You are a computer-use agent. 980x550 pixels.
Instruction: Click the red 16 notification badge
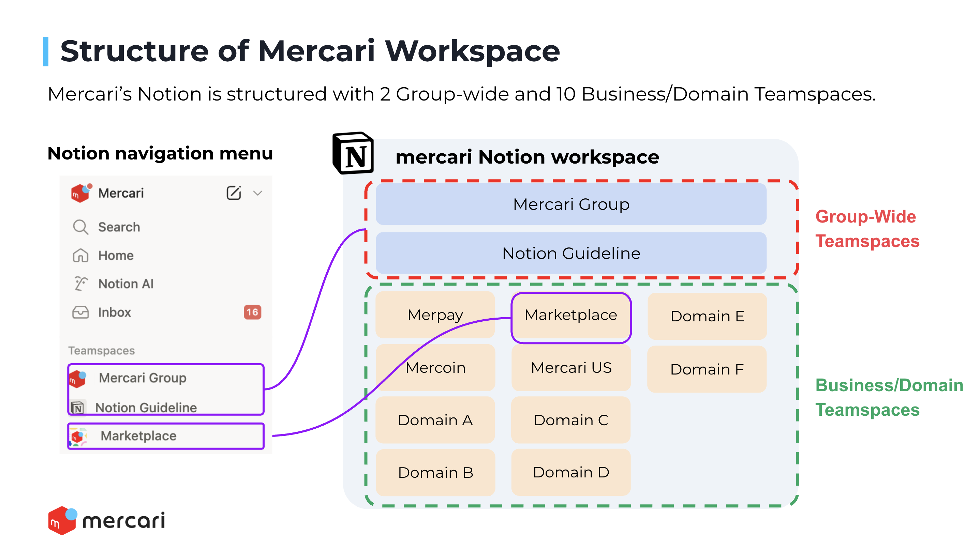tap(252, 312)
